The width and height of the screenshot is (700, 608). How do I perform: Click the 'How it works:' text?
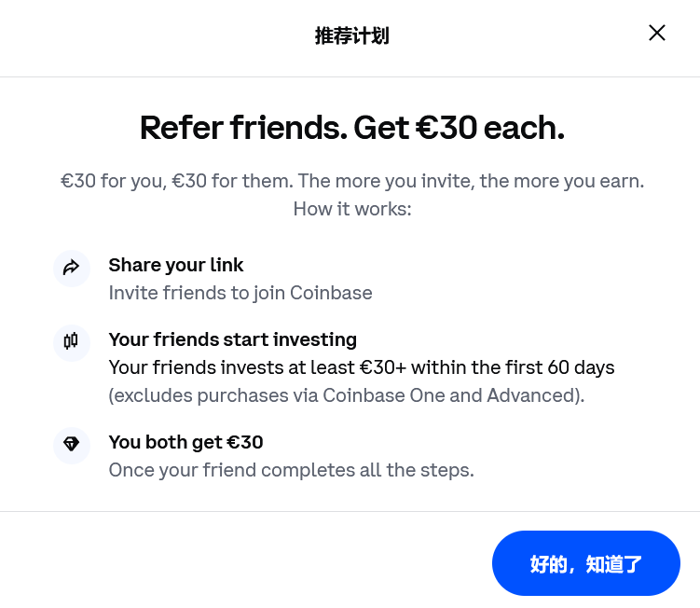click(351, 208)
